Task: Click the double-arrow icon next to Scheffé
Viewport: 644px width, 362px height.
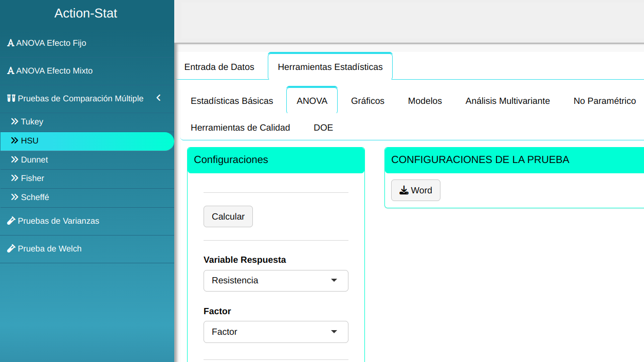Action: pos(15,197)
